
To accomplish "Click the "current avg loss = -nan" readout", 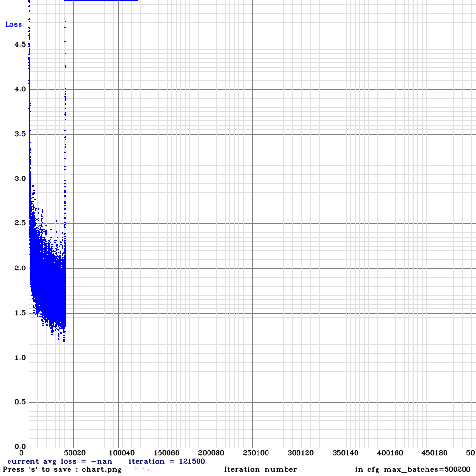I will (61, 461).
